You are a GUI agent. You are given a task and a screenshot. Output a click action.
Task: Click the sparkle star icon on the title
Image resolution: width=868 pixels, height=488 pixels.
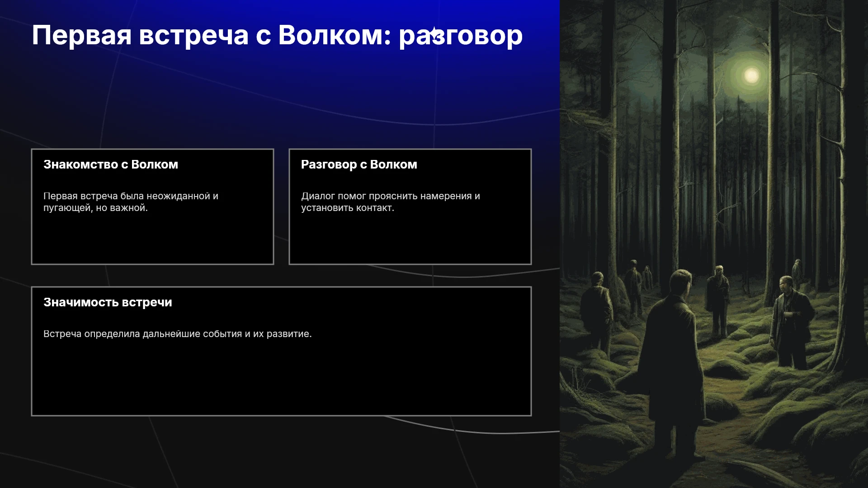434,34
